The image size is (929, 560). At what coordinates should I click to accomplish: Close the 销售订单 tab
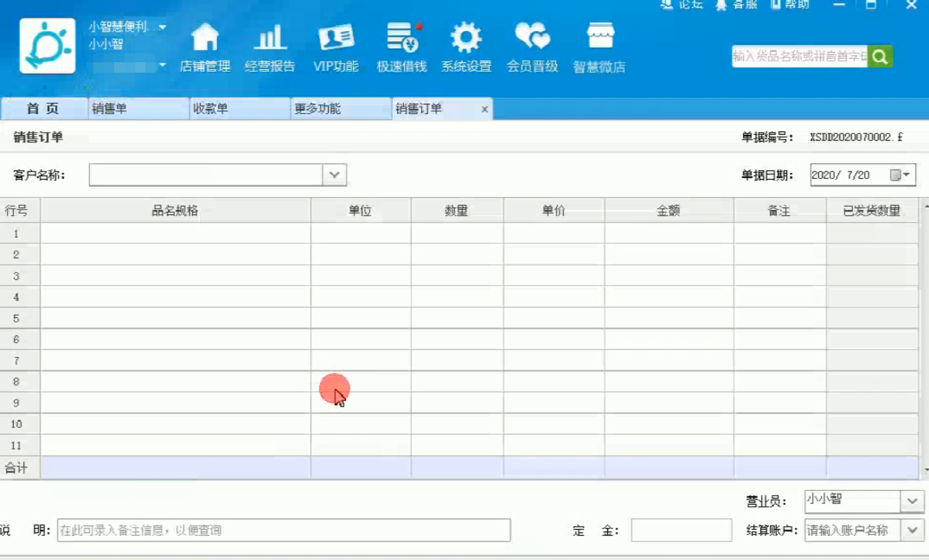pyautogui.click(x=483, y=109)
